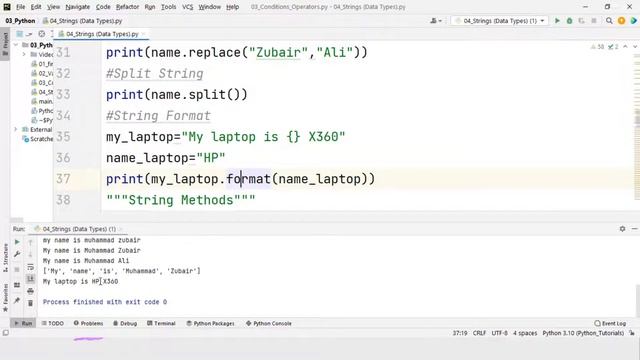This screenshot has height=360, width=640.
Task: Click the 03_Python breadcrumb
Action: tap(20, 21)
